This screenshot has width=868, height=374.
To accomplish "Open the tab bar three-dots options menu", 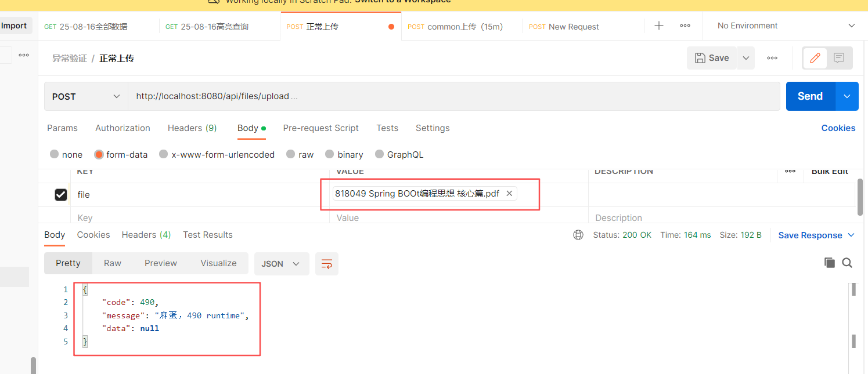I will pos(685,26).
